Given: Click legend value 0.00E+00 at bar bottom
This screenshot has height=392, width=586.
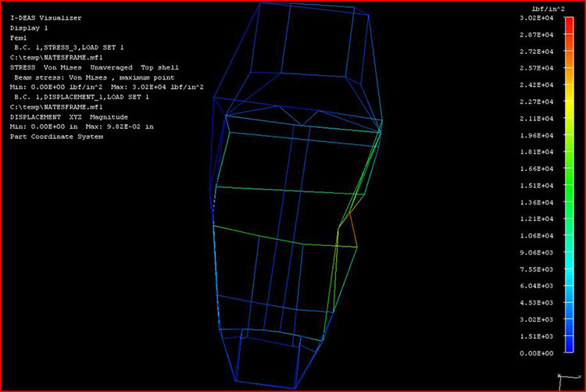Looking at the screenshot, I should click(536, 353).
